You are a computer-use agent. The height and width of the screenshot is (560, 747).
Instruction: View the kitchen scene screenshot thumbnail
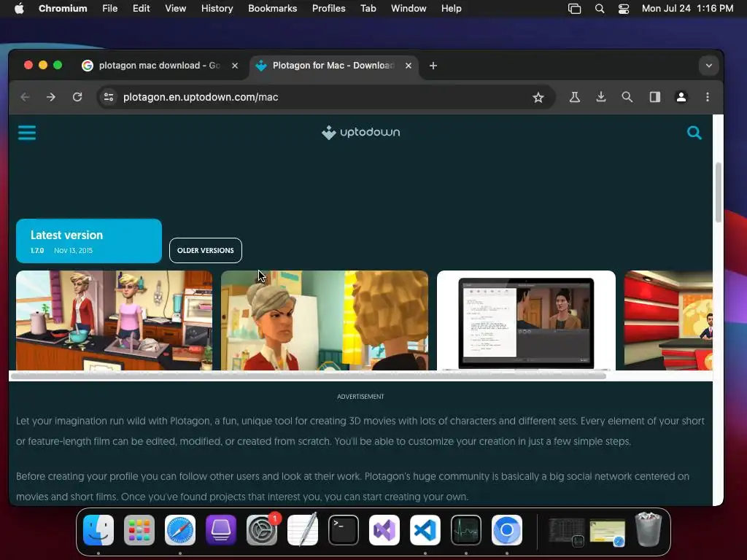115,321
